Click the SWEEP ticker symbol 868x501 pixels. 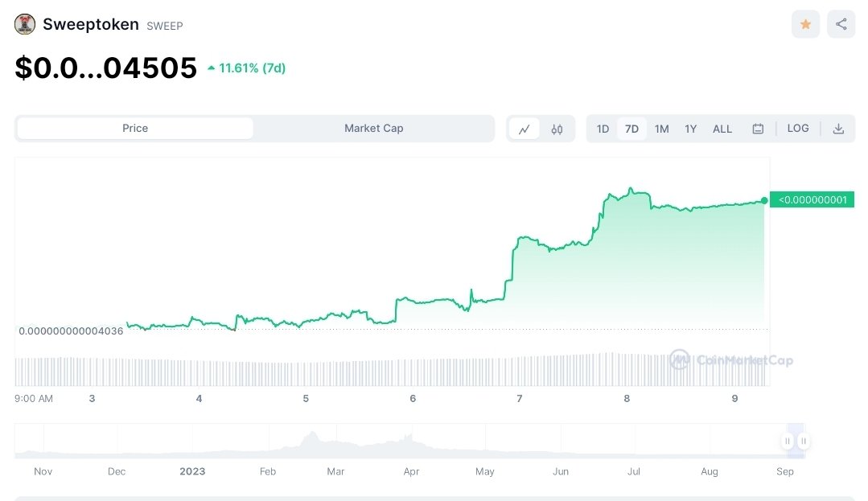click(164, 26)
